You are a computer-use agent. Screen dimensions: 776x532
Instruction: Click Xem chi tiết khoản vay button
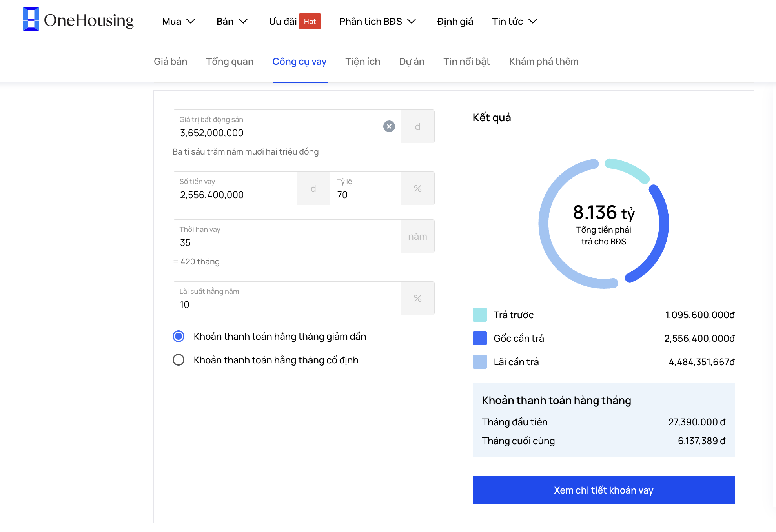coord(604,490)
